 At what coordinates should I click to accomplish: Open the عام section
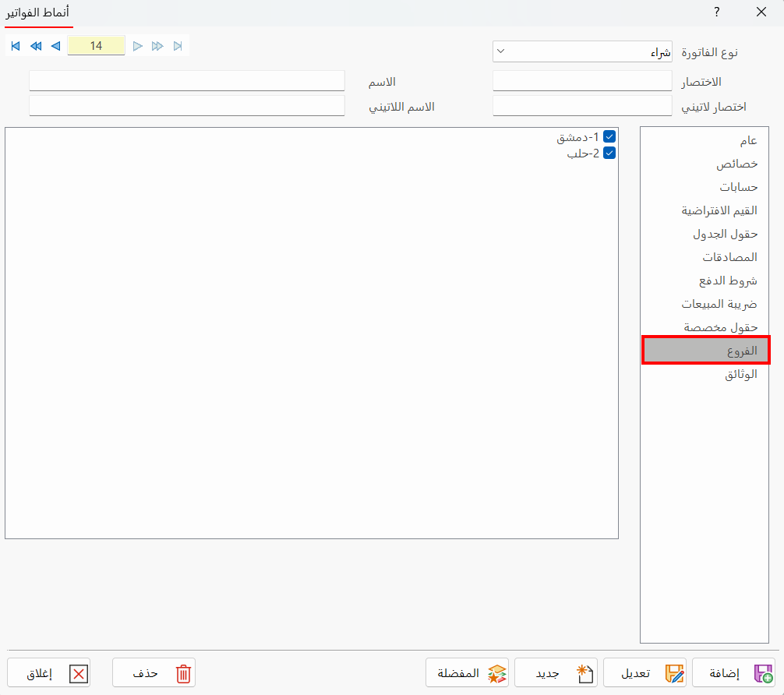[x=705, y=140]
